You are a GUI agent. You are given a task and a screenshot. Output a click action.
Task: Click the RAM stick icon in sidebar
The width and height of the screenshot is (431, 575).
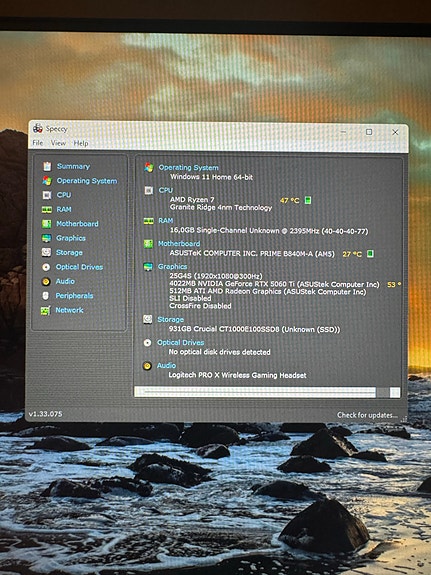pos(47,209)
